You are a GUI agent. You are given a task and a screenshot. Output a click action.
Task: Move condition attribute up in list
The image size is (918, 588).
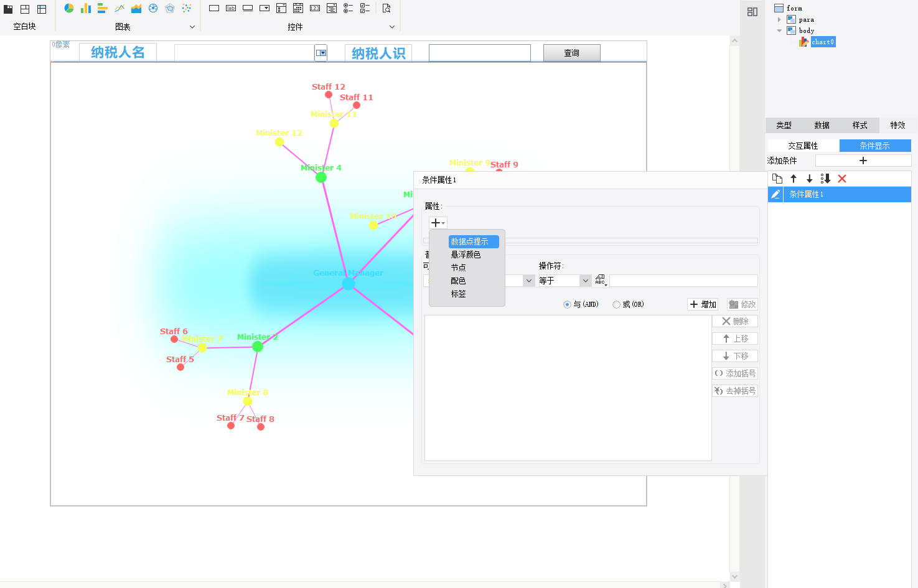pos(794,179)
